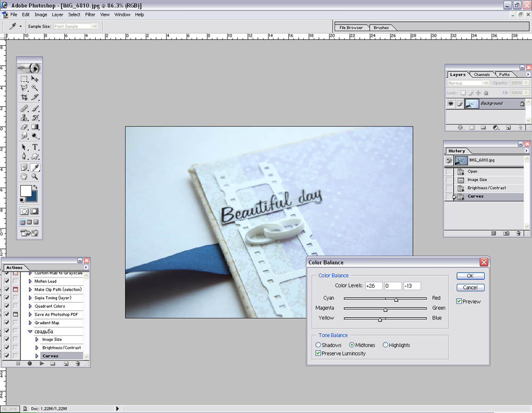This screenshot has height=413, width=532.
Task: Hide the Background layer visibility eye
Action: click(x=451, y=104)
